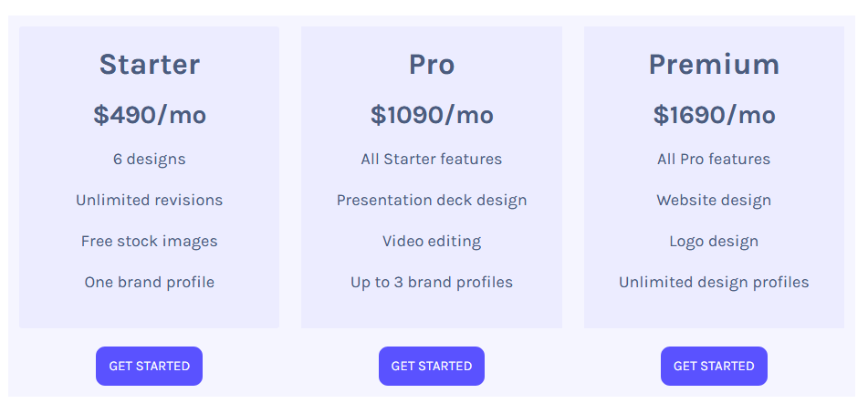The height and width of the screenshot is (414, 868).
Task: Click the Pro plan heading
Action: tap(431, 65)
